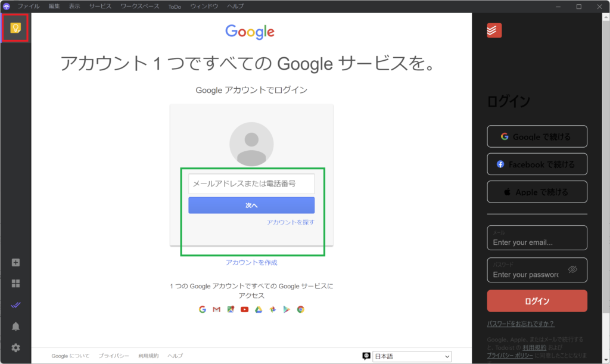Image resolution: width=610 pixels, height=364 pixels.
Task: Click the Google logo at page top
Action: tap(250, 32)
